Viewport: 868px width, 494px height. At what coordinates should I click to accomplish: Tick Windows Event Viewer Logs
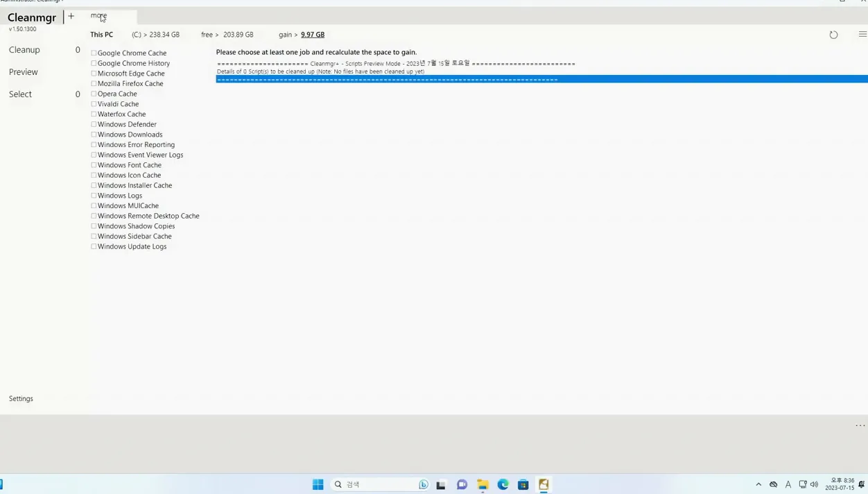94,155
